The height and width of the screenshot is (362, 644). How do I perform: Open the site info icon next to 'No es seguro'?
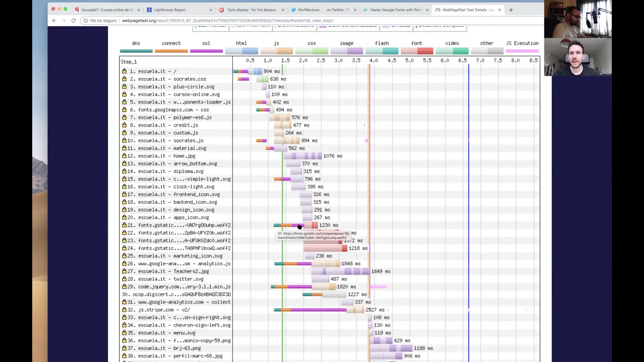click(86, 20)
